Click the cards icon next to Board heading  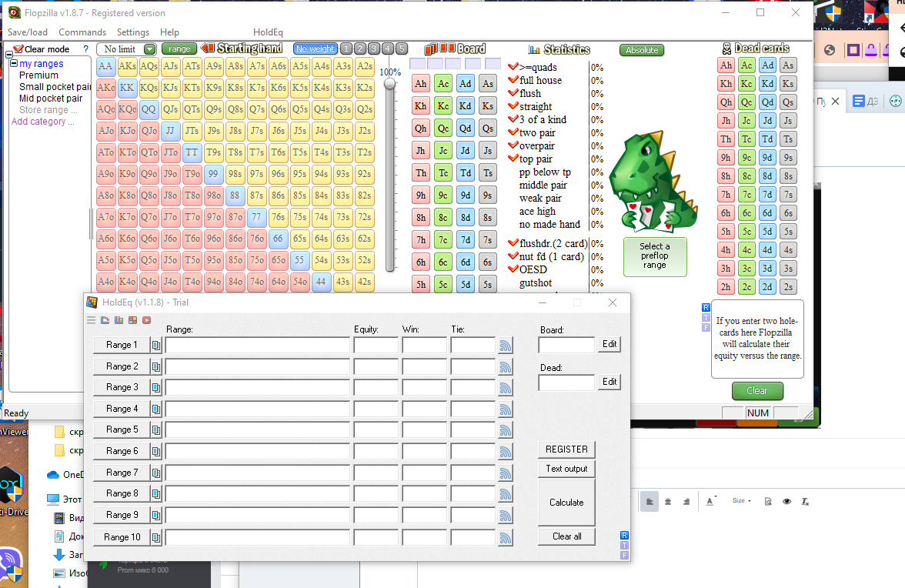click(439, 48)
